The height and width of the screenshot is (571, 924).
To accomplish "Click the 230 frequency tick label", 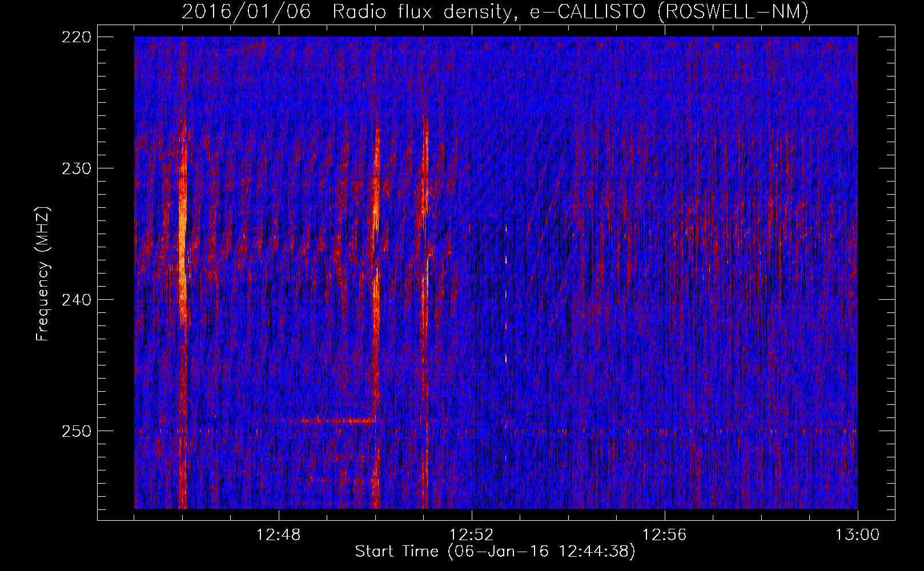I will [76, 169].
